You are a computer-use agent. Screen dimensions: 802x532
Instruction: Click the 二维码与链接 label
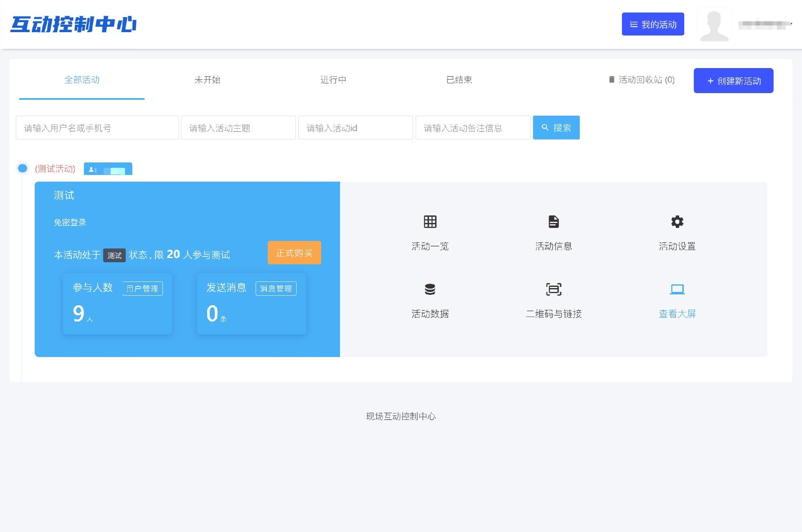tap(553, 314)
